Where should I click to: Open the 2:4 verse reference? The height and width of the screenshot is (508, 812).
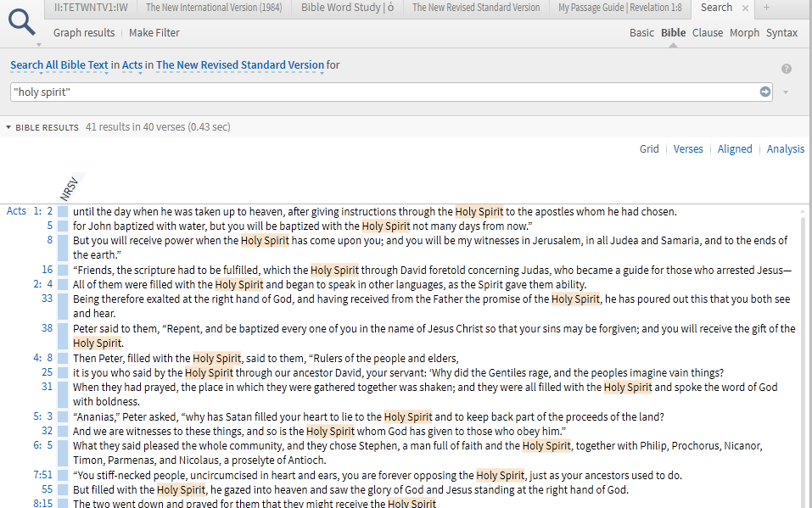[43, 284]
